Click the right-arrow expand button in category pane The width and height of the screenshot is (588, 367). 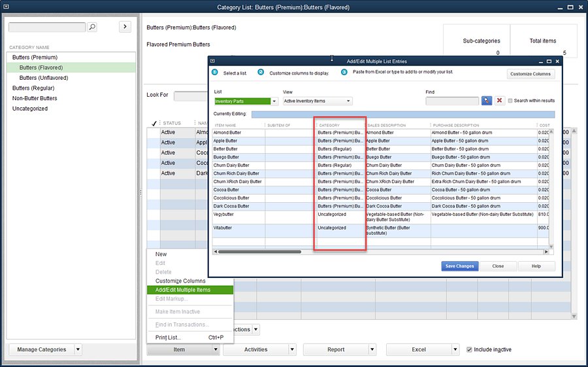point(125,27)
